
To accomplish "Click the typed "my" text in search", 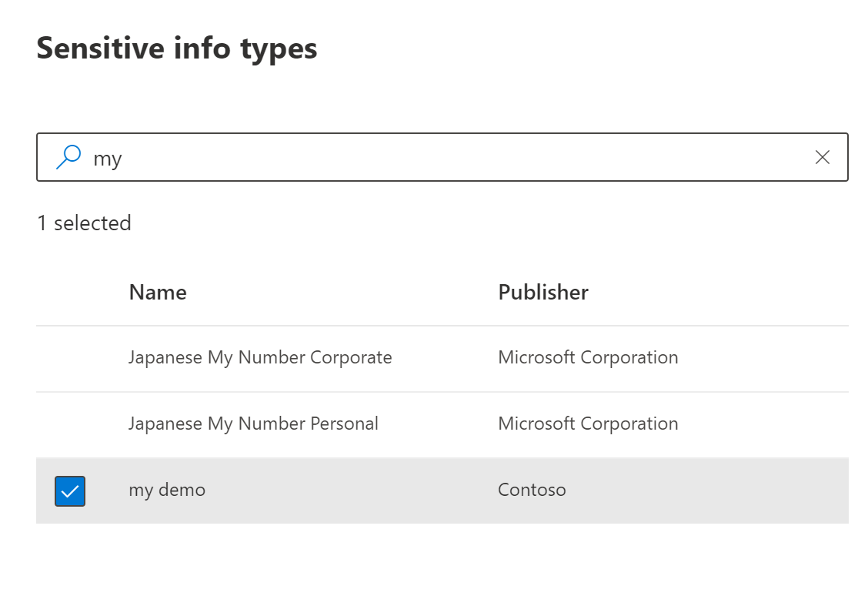I will coord(108,158).
